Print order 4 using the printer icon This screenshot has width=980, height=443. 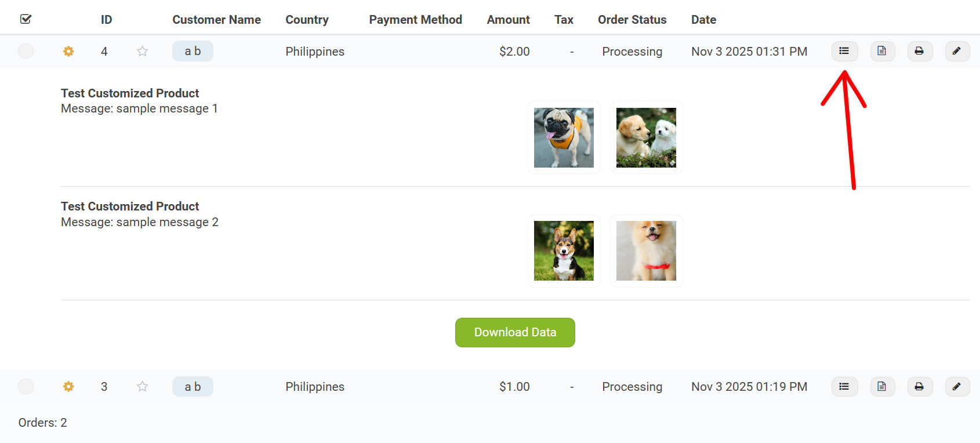coord(920,51)
